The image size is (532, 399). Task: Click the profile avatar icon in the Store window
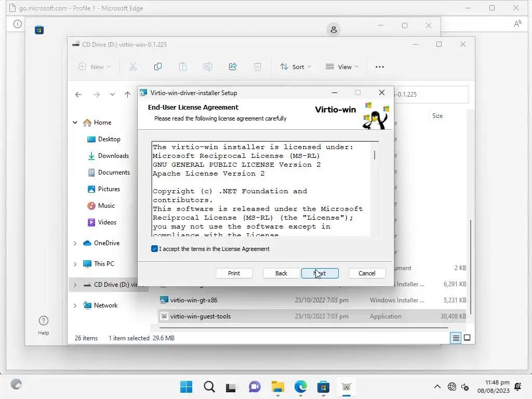[334, 30]
